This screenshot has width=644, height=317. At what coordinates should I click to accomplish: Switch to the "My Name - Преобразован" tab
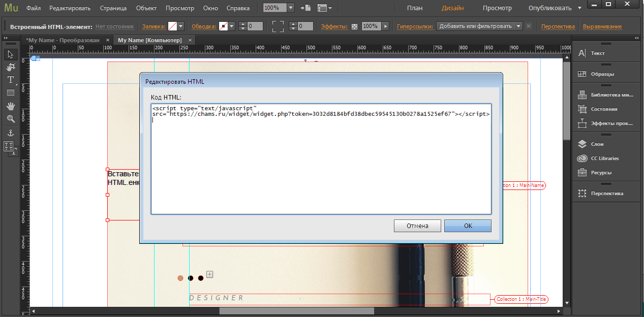(62, 40)
